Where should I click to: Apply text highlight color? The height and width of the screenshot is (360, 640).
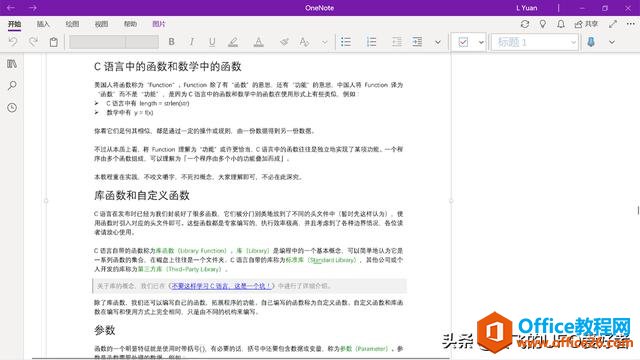click(x=233, y=42)
